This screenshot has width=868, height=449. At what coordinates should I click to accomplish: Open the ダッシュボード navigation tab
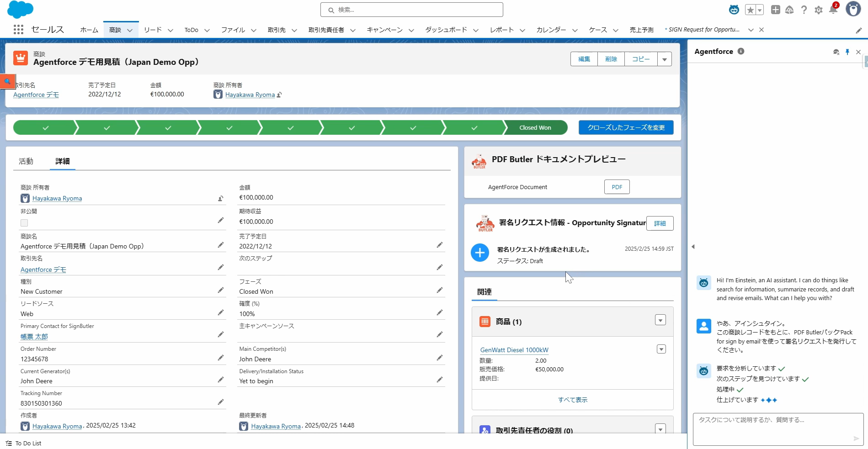click(x=446, y=30)
